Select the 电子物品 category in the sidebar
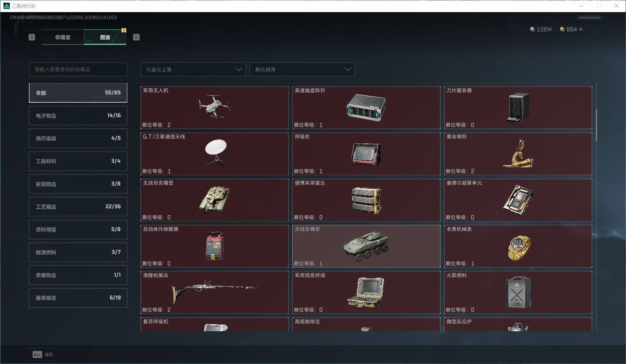The image size is (626, 364). tap(78, 115)
